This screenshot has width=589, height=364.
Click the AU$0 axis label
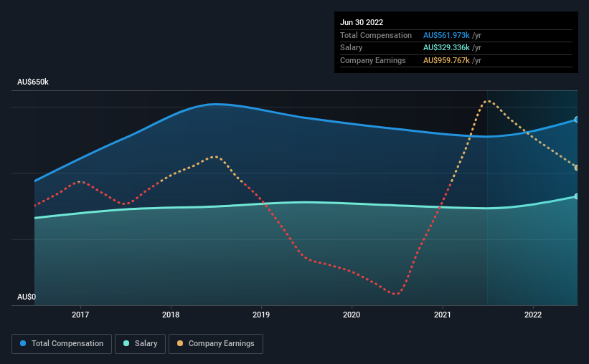(x=27, y=297)
